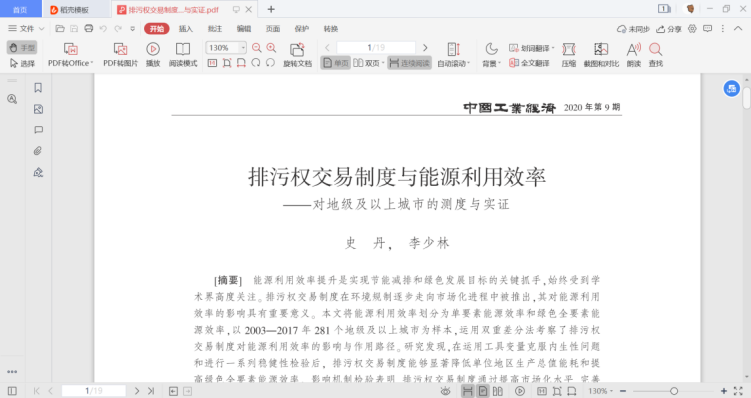Toggle eye protection mode in status bar

(445, 391)
